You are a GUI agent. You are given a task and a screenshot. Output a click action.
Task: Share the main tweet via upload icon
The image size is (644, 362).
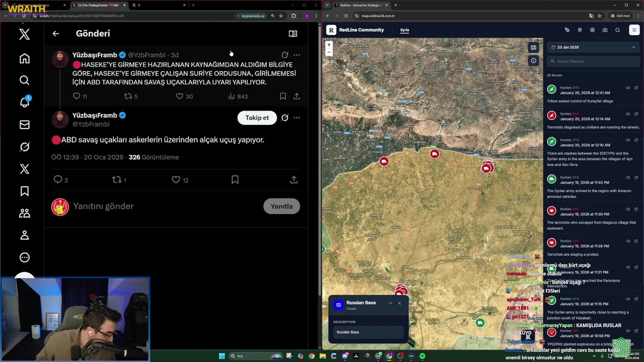(x=294, y=179)
